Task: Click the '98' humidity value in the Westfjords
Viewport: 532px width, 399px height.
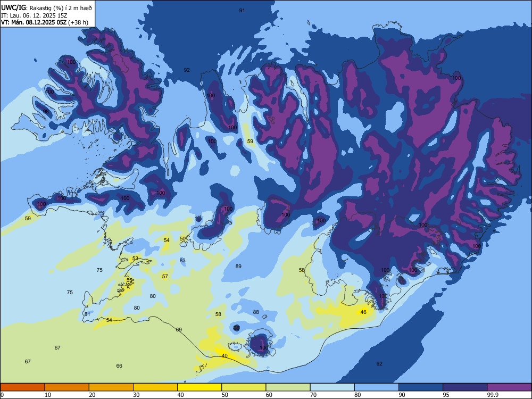Action: click(46, 112)
